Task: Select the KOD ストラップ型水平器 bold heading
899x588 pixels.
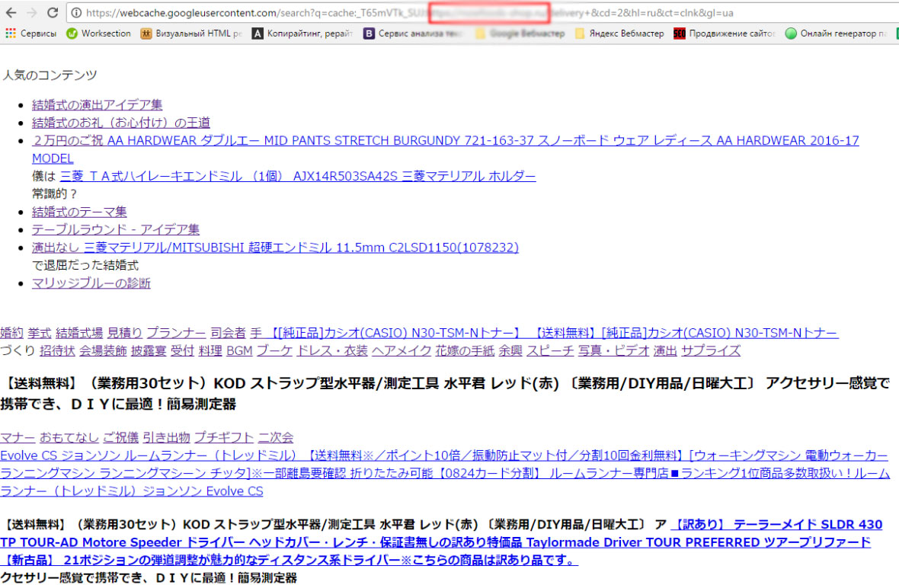Action: pyautogui.click(x=445, y=393)
